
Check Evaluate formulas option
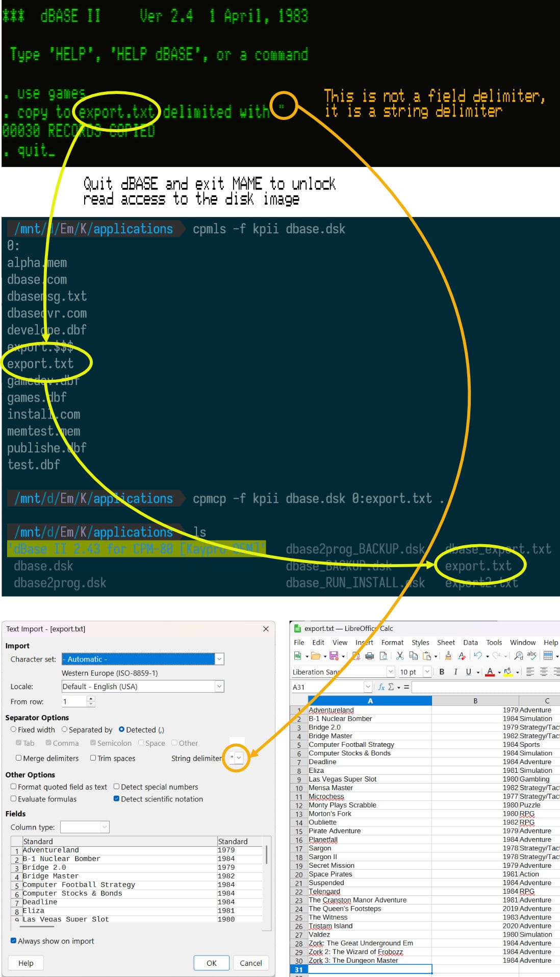pos(14,799)
